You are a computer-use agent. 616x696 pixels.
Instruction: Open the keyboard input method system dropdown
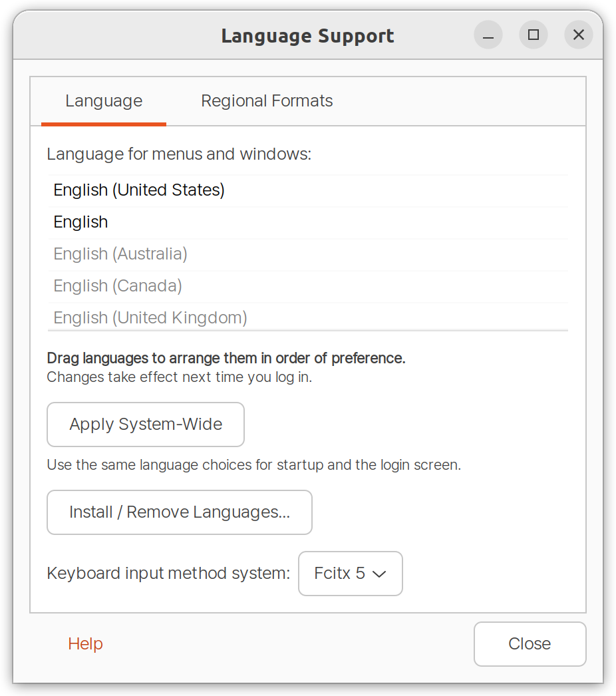pos(350,574)
